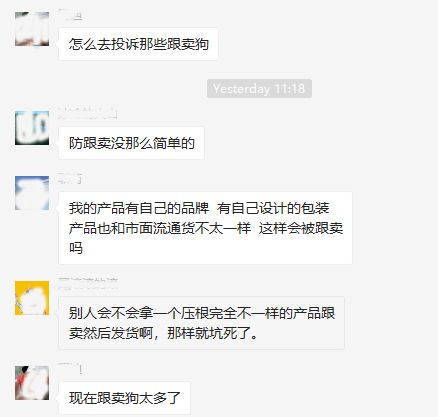Click the Yesterday 11:18 timestamp label
438x417 pixels.
[259, 89]
